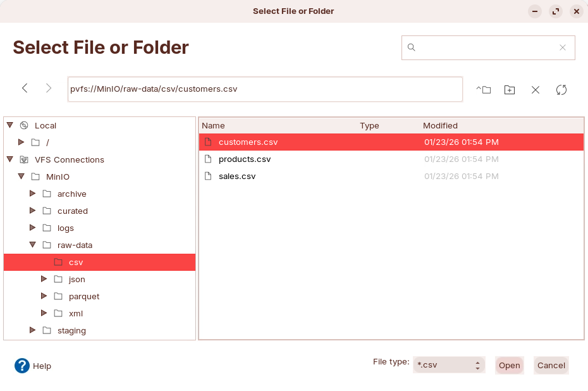The width and height of the screenshot is (588, 391).
Task: Click the delete (X) toolbar icon
Action: [x=536, y=90]
